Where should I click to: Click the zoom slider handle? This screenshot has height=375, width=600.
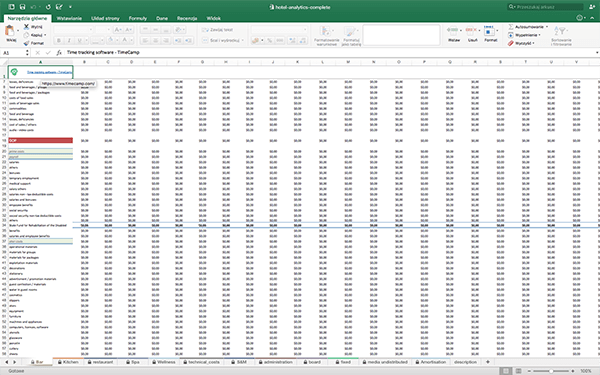(x=551, y=371)
